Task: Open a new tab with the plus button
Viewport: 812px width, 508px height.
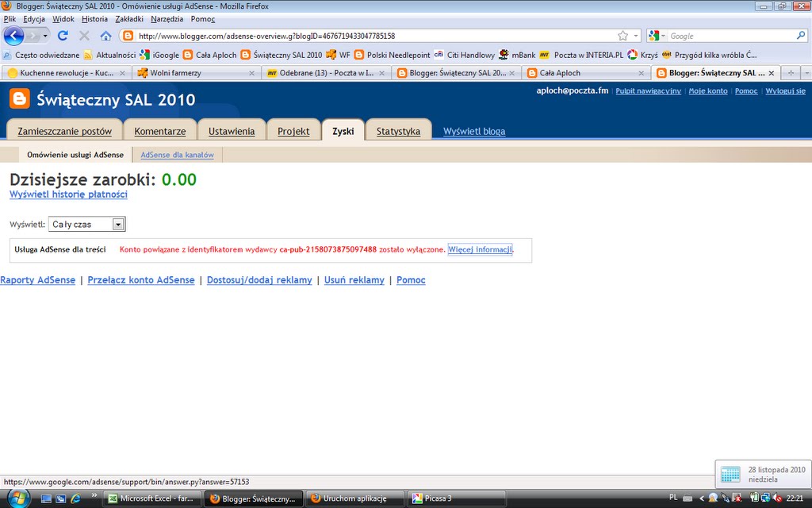Action: click(791, 73)
